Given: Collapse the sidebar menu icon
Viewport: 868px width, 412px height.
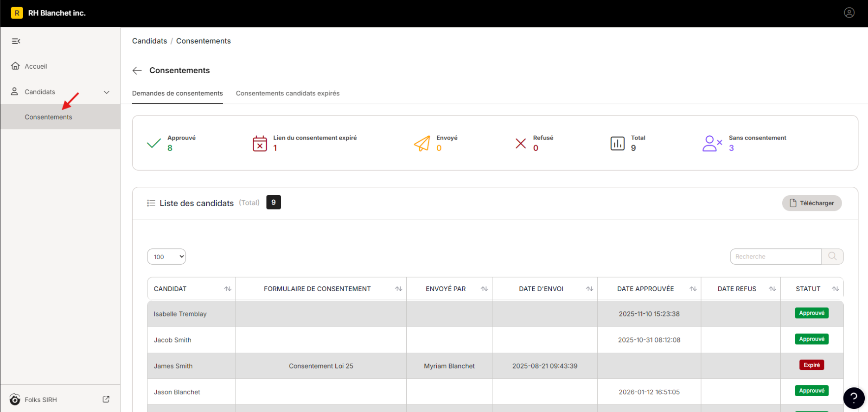Looking at the screenshot, I should pos(16,41).
